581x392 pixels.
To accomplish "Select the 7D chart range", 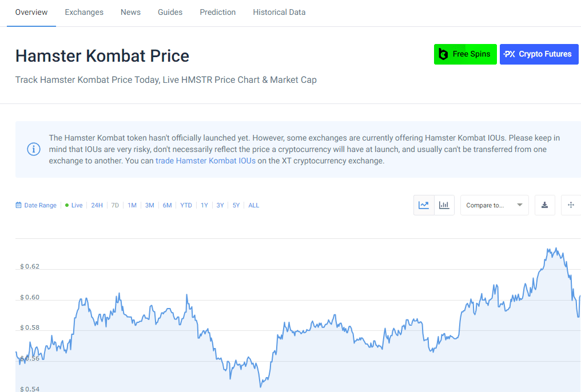I will click(116, 206).
